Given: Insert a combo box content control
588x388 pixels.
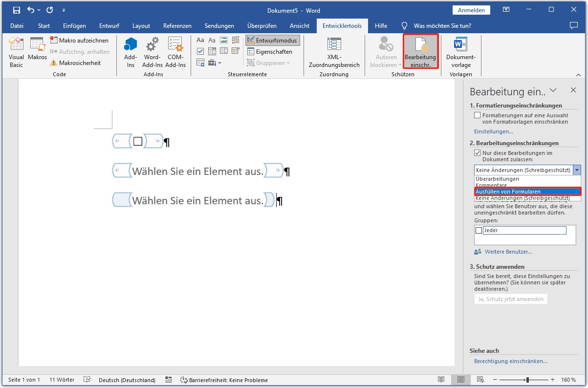Looking at the screenshot, I should 212,50.
